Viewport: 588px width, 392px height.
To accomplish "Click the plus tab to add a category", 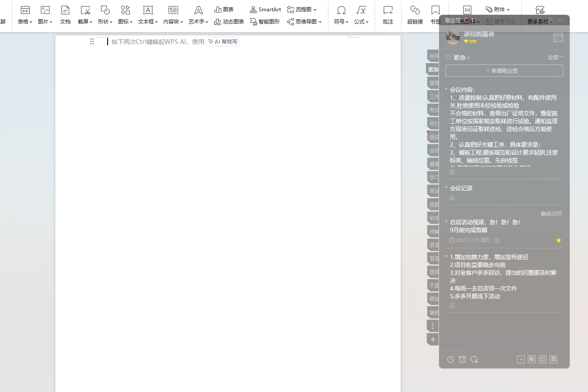I will click(x=433, y=339).
